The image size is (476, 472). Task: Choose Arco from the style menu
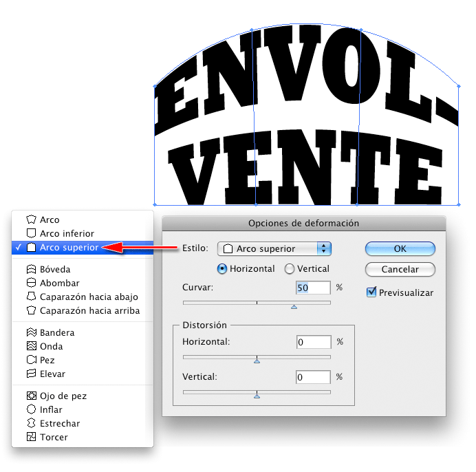tap(83, 219)
